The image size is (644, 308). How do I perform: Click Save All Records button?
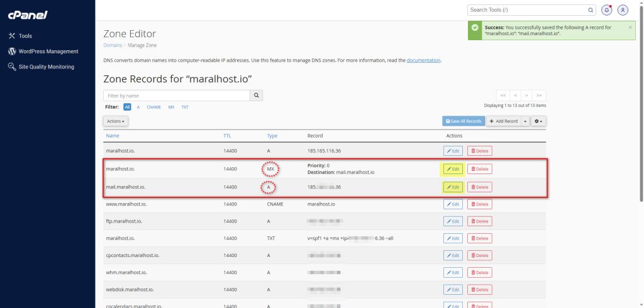pyautogui.click(x=464, y=121)
